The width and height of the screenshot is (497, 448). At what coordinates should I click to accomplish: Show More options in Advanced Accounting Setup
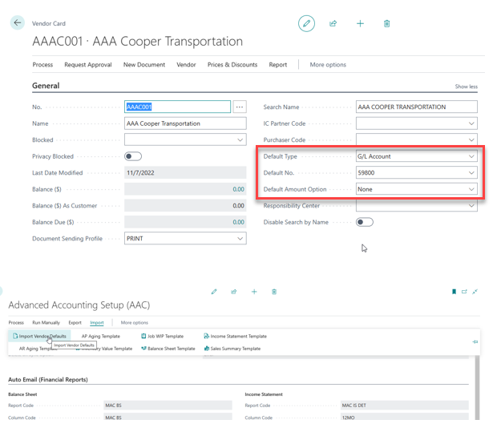(135, 322)
